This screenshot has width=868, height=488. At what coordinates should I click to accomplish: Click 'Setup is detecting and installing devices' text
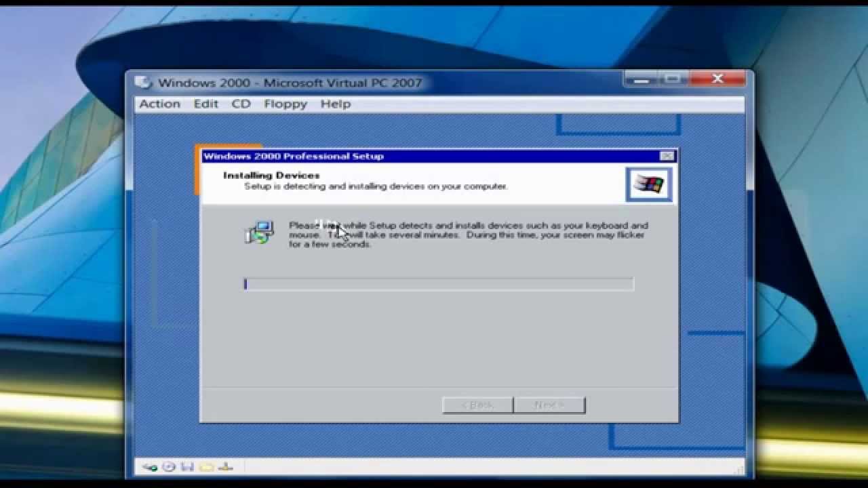tap(376, 186)
